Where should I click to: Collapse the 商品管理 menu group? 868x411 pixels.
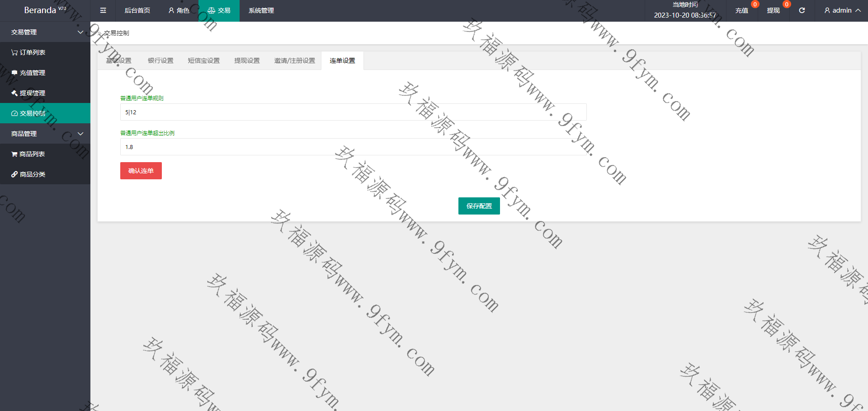click(x=45, y=134)
